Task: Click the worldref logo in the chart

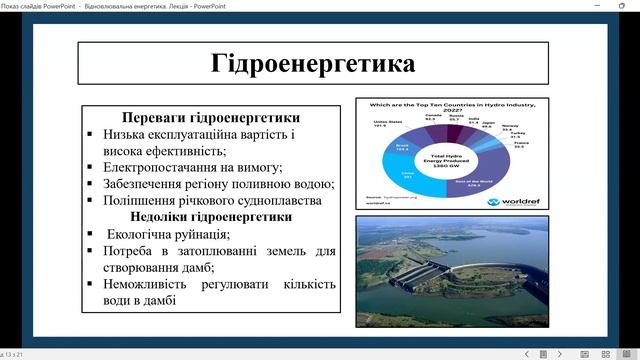Action: [513, 202]
